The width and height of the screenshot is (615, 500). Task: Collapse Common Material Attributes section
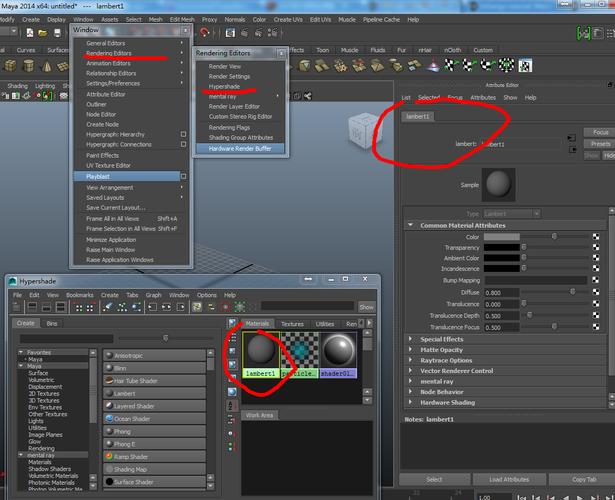[410, 225]
